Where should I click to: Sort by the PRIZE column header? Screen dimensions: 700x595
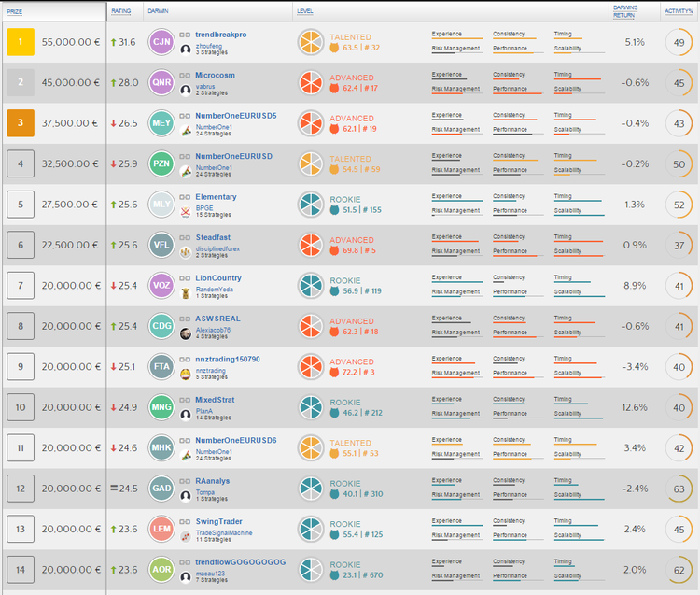(x=14, y=11)
